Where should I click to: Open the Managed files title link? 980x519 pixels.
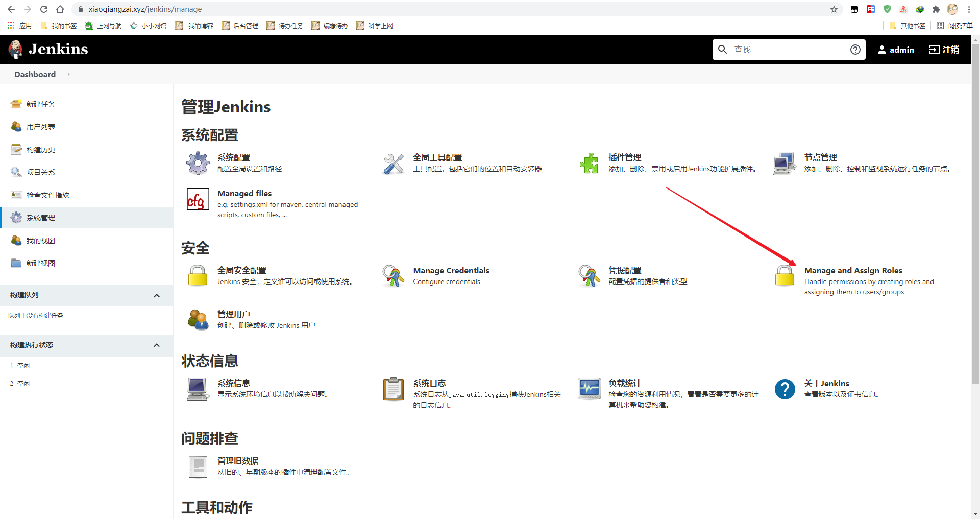[244, 193]
